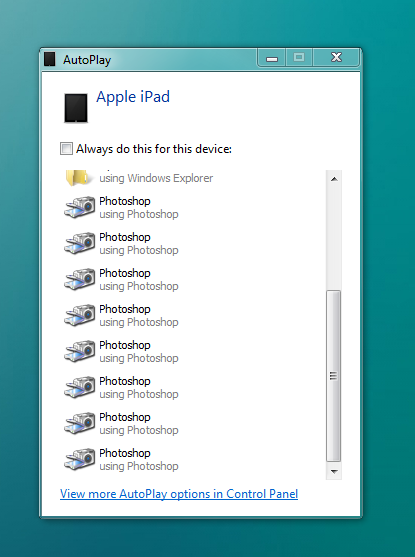This screenshot has height=557, width=415.
Task: Click the third Photoshop camera icon
Action: pyautogui.click(x=80, y=279)
